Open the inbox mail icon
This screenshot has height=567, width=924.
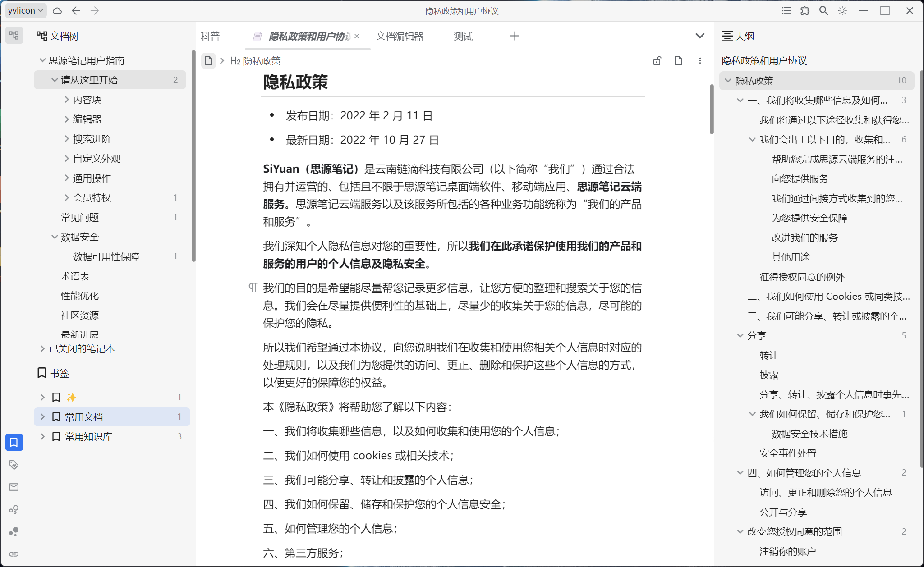click(x=14, y=487)
